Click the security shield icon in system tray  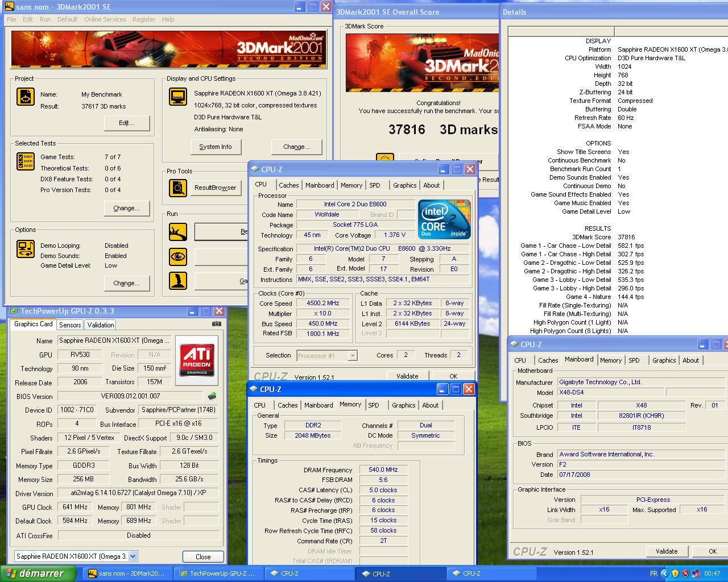pyautogui.click(x=675, y=573)
